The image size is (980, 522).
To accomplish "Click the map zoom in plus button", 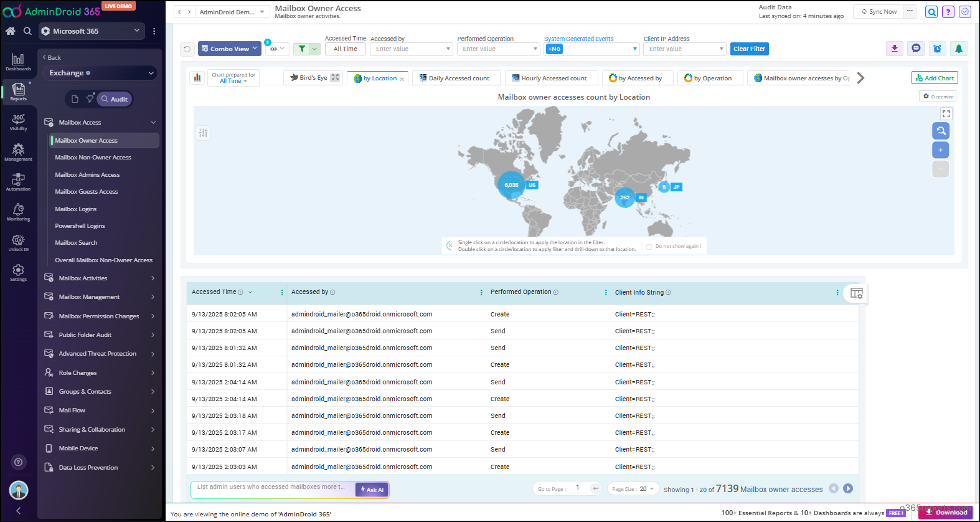I will [940, 150].
